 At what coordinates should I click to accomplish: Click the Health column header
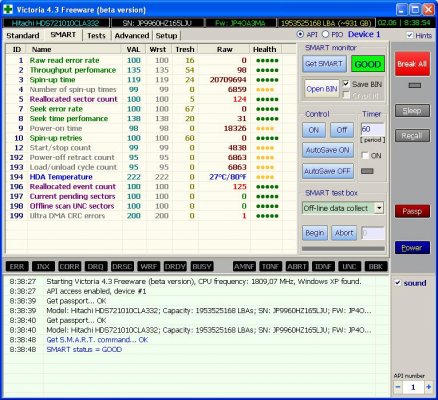265,49
